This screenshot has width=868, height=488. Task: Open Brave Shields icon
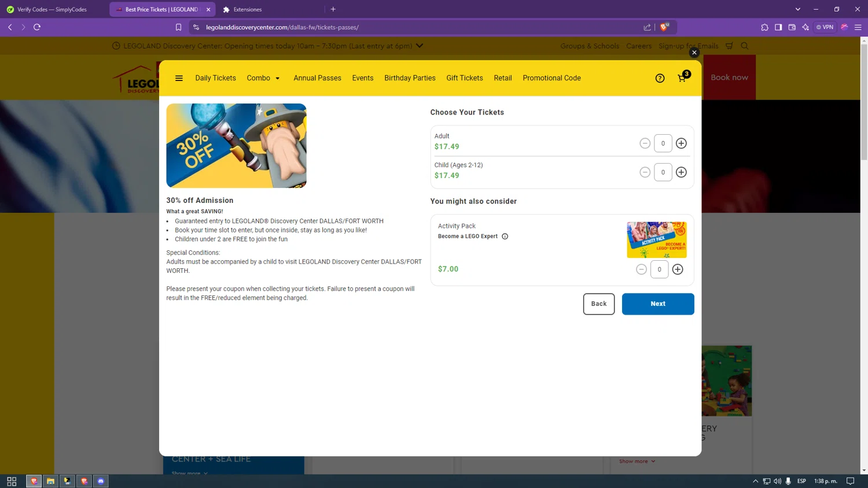[665, 27]
